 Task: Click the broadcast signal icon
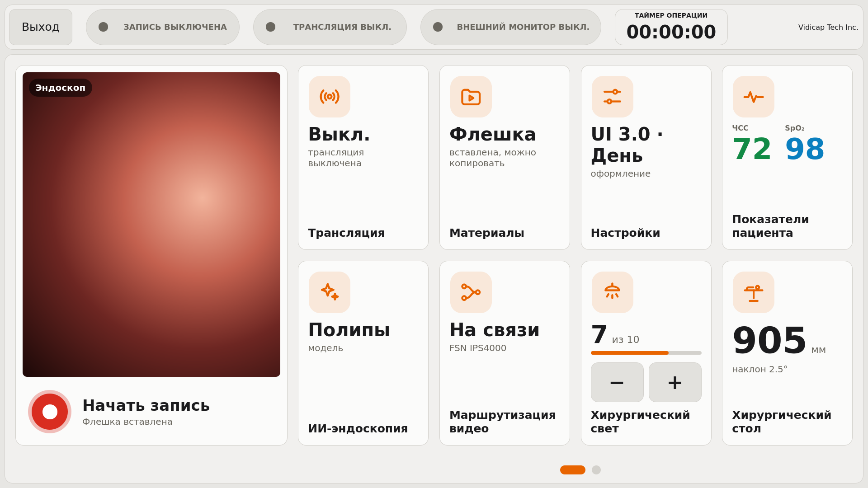(330, 97)
